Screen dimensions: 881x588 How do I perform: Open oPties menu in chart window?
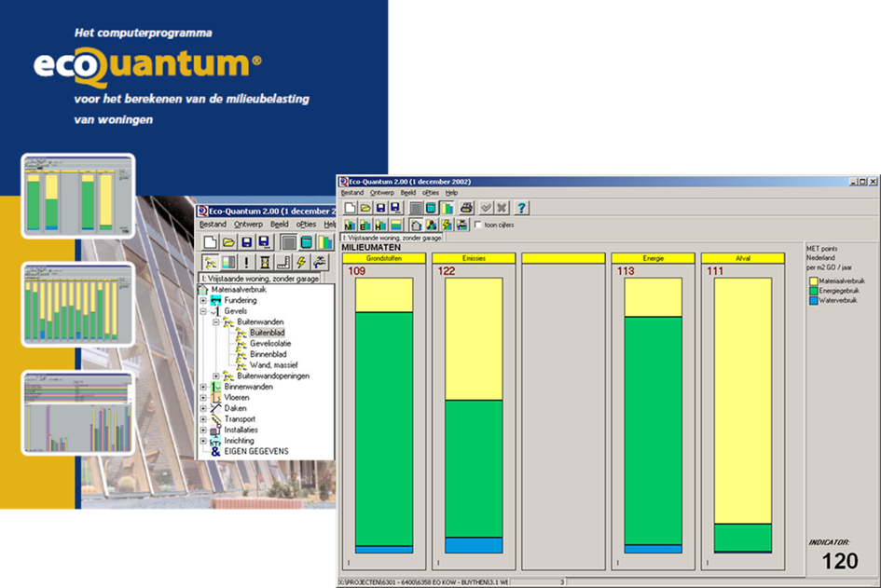coord(431,193)
